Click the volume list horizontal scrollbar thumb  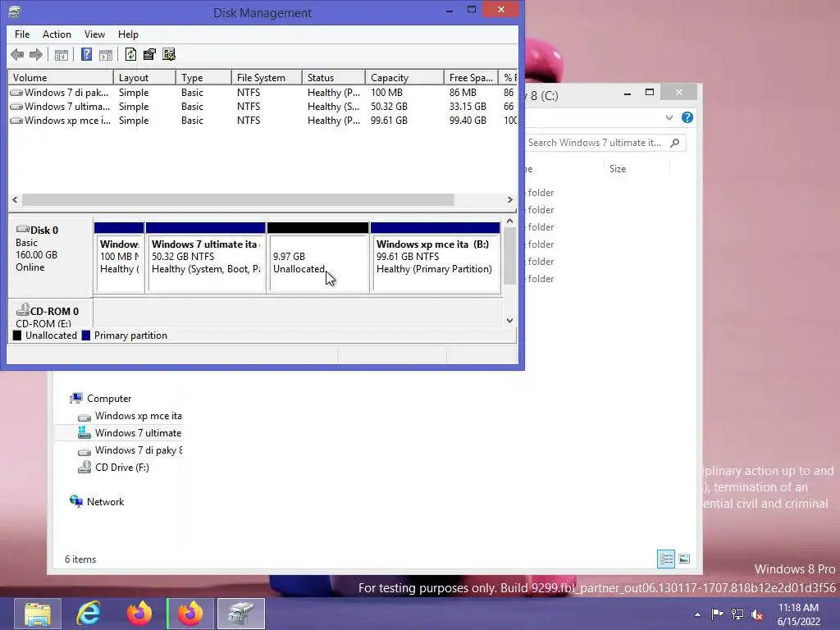238,199
